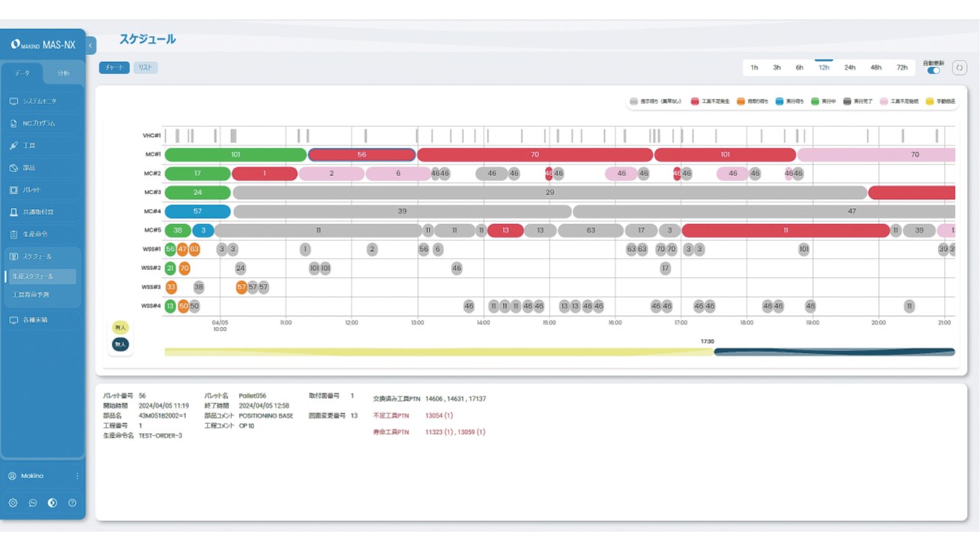
Task: Switch to the List (リスト) view button
Action: click(x=145, y=67)
